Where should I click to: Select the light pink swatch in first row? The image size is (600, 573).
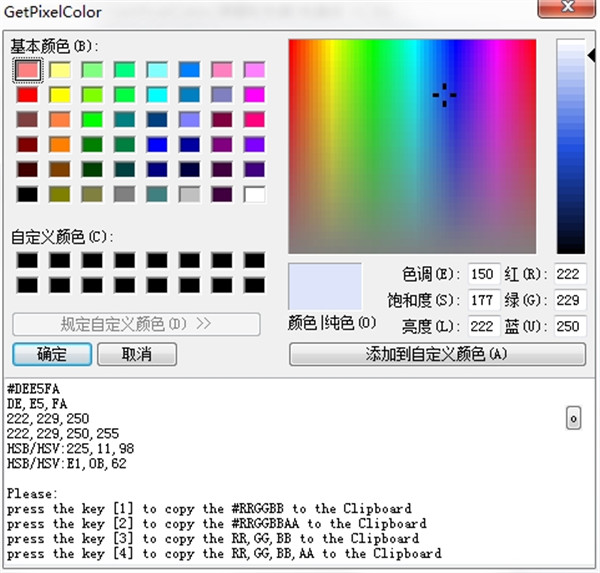222,70
